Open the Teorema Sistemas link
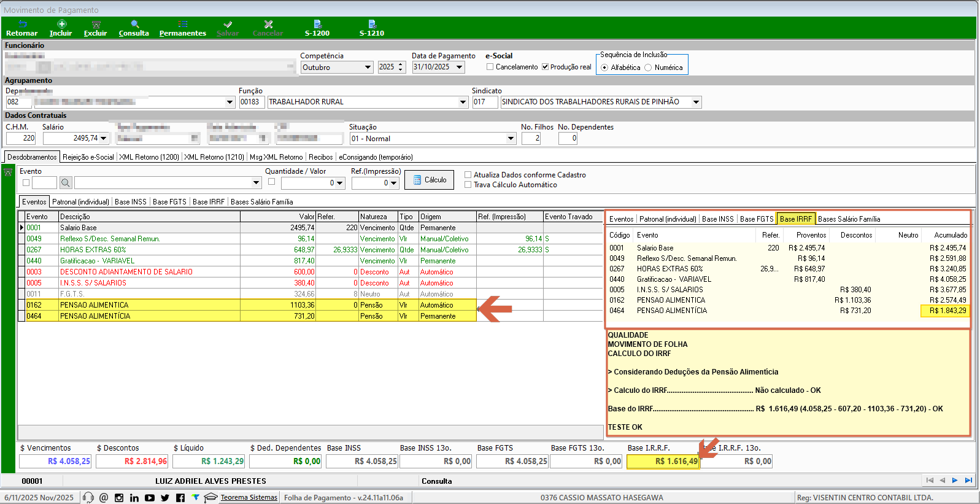This screenshot has height=504, width=980. tap(249, 497)
